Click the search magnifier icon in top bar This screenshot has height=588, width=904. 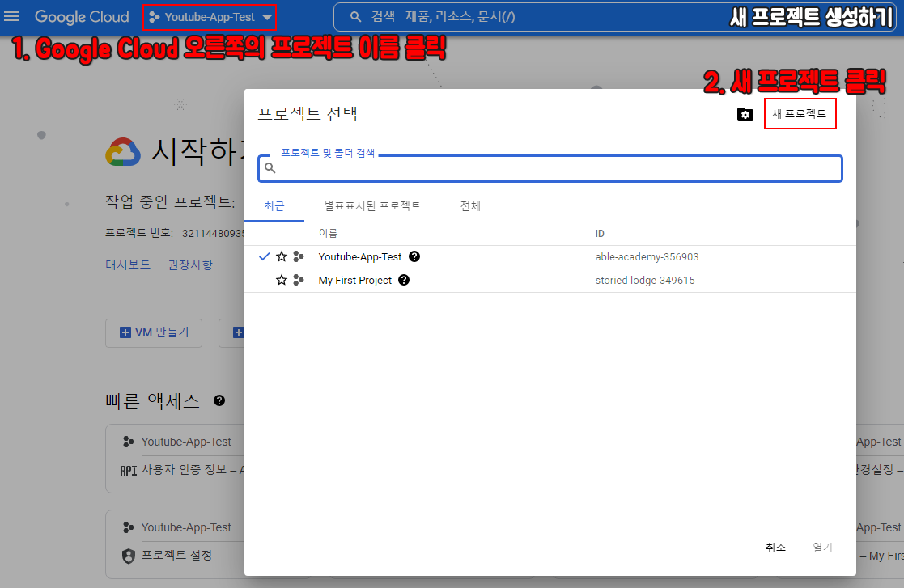click(x=356, y=17)
